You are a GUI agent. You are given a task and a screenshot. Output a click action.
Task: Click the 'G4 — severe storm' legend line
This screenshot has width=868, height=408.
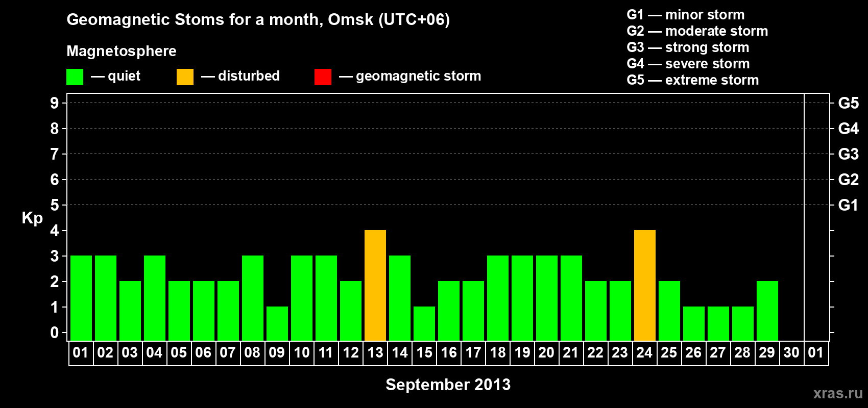click(x=688, y=64)
